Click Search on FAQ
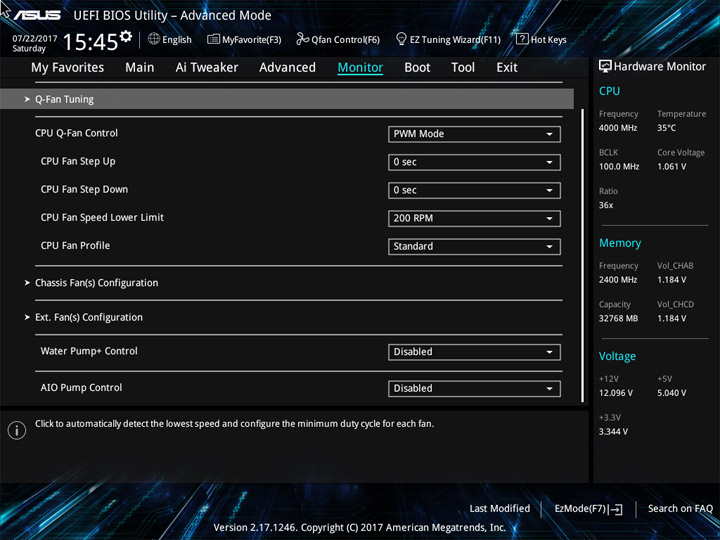The width and height of the screenshot is (720, 540). tap(680, 508)
